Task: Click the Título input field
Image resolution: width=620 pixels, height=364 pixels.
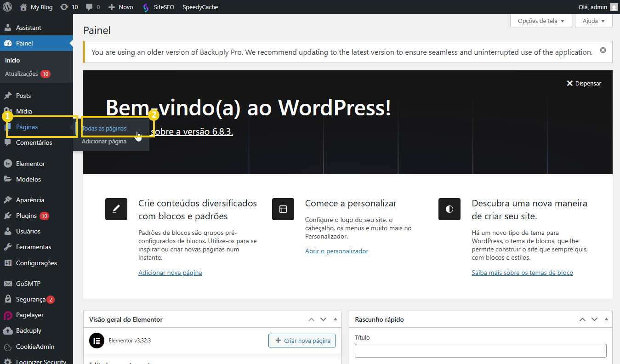Action: 480,351
